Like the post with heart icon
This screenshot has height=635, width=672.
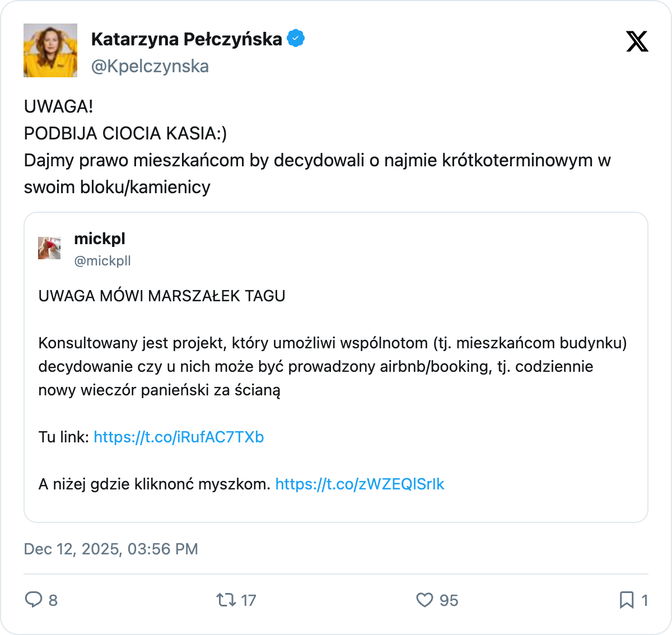click(424, 600)
